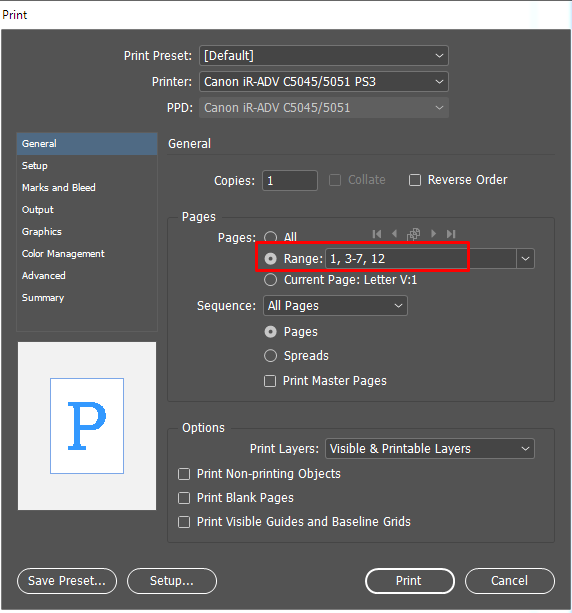
Task: Open the Print Preset dropdown
Action: (324, 56)
